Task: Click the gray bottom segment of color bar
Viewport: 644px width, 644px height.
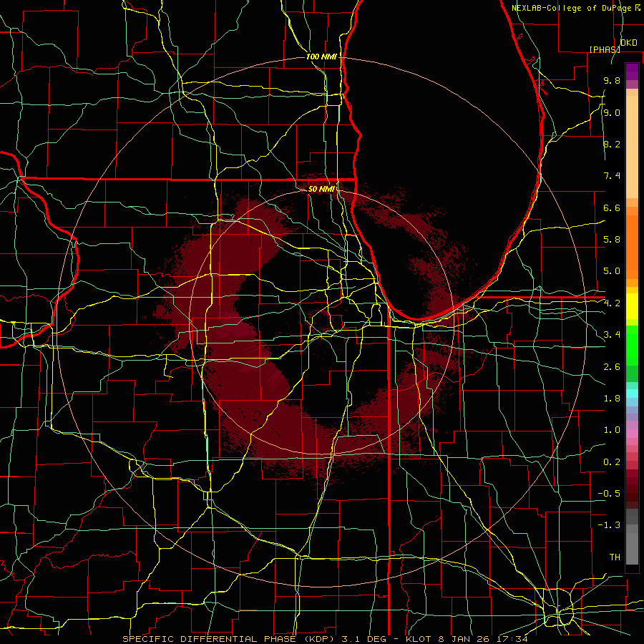Action: tap(632, 550)
